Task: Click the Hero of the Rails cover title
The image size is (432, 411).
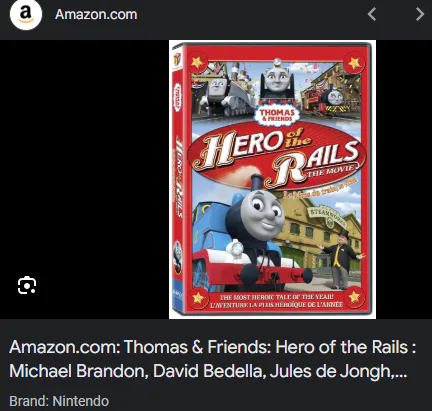Action: pyautogui.click(x=277, y=155)
